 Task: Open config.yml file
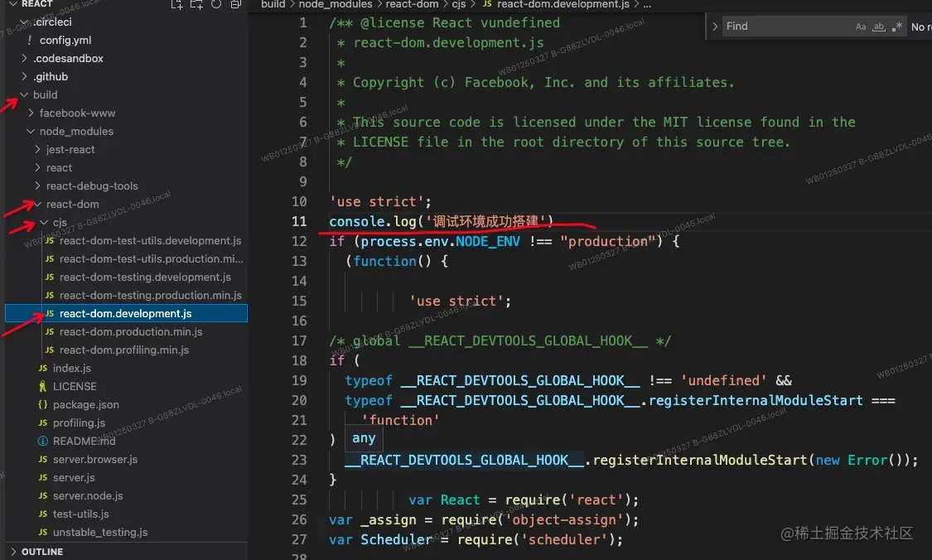point(65,41)
